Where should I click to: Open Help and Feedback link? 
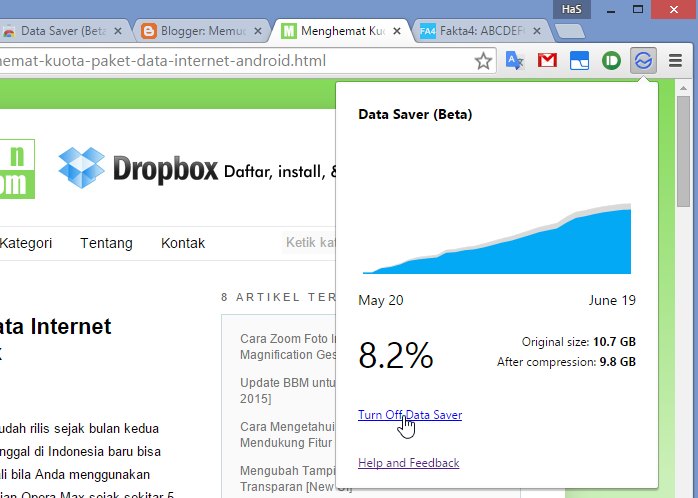409,463
